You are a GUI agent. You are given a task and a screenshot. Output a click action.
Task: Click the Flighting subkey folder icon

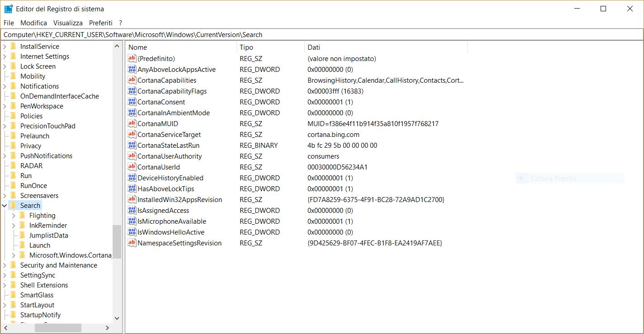(x=22, y=215)
